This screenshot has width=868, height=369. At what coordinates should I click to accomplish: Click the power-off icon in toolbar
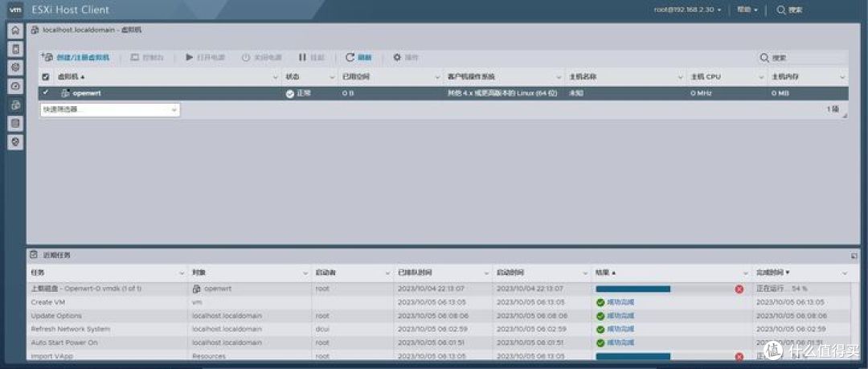246,58
